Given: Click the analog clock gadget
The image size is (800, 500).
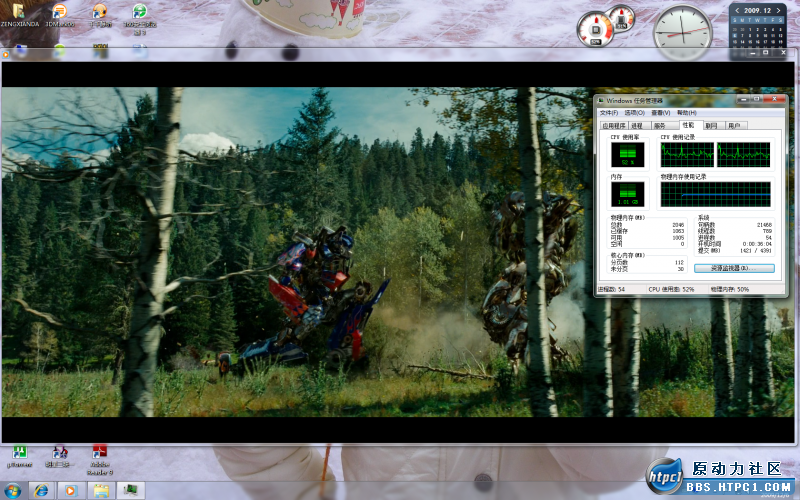Looking at the screenshot, I should pyautogui.click(x=683, y=31).
